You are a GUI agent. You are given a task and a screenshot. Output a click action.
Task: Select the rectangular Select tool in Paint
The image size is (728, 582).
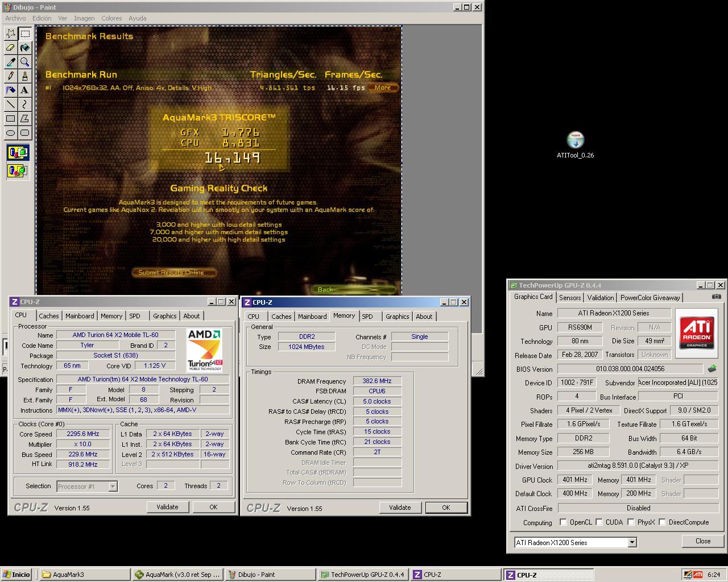[25, 34]
